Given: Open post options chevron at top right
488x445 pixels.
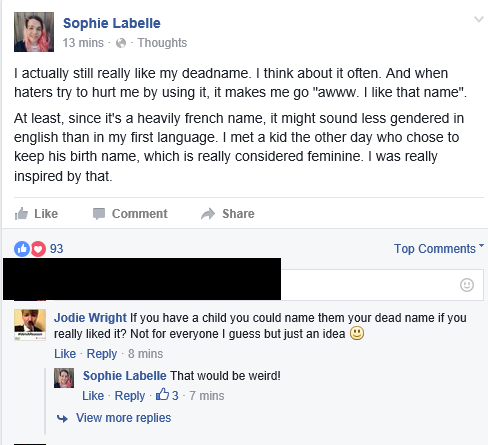Looking at the screenshot, I should click(479, 19).
